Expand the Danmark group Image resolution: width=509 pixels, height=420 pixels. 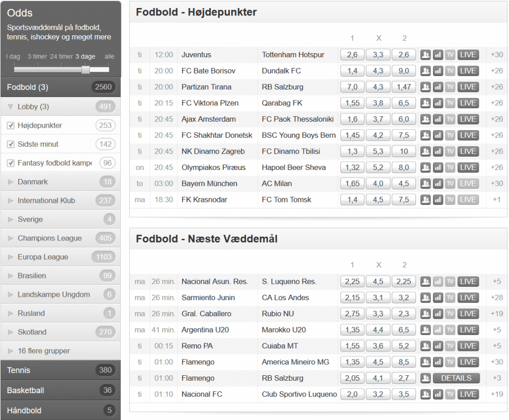click(32, 182)
